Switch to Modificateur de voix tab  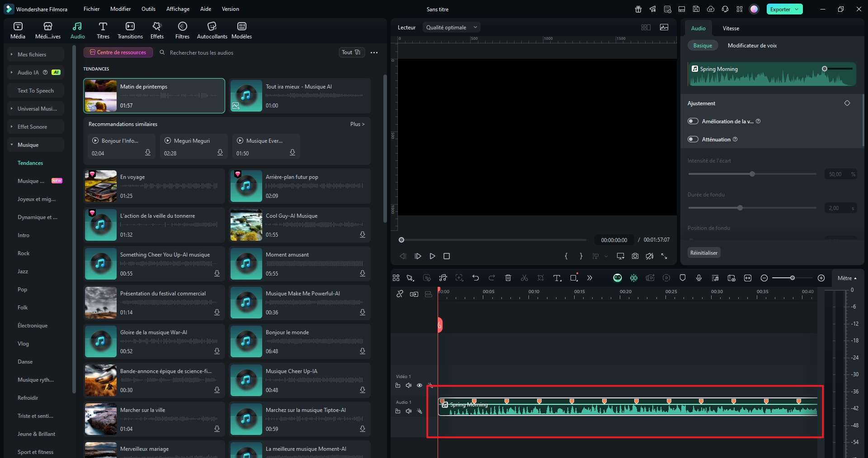[752, 45]
